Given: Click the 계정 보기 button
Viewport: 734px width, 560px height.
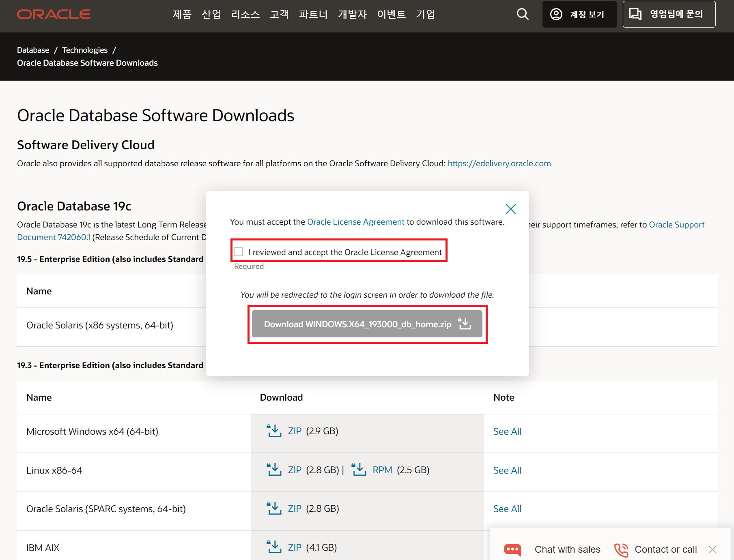Looking at the screenshot, I should point(579,14).
